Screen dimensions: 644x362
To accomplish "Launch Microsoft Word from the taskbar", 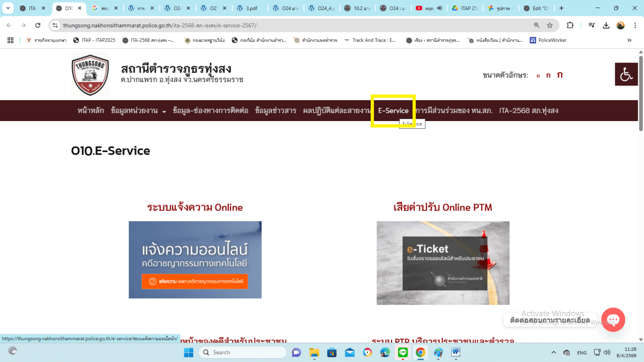I will [455, 352].
